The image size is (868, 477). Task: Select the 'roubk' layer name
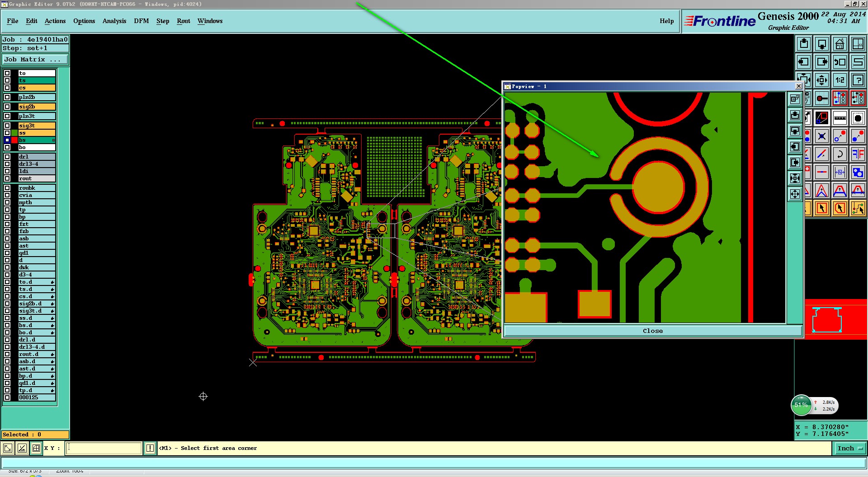tap(37, 188)
